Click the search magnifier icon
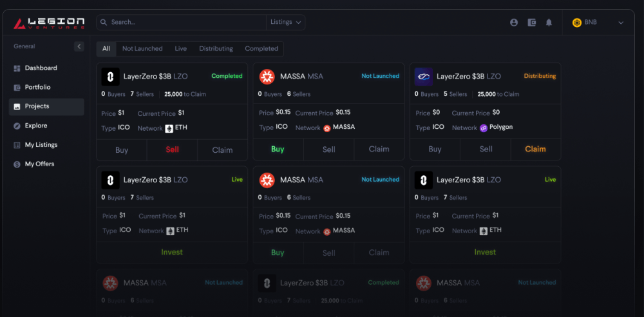Image resolution: width=644 pixels, height=317 pixels. (x=104, y=22)
